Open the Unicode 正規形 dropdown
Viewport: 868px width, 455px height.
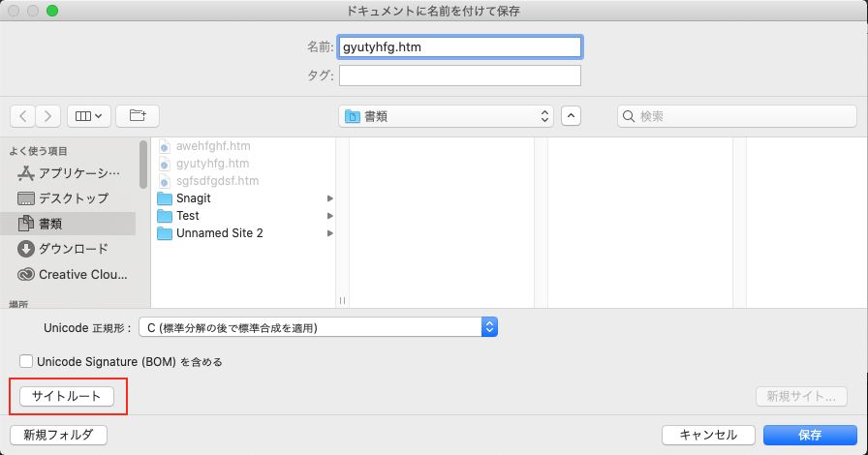(x=319, y=327)
